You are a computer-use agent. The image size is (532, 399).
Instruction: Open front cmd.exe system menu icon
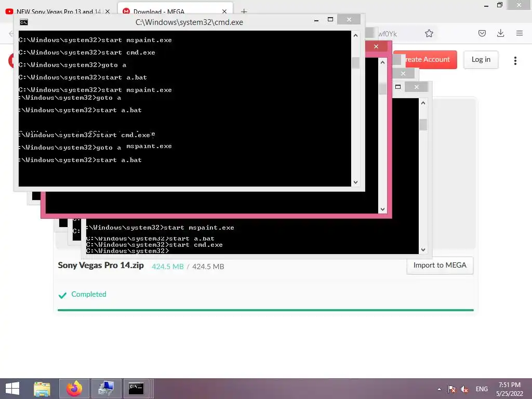(x=24, y=22)
